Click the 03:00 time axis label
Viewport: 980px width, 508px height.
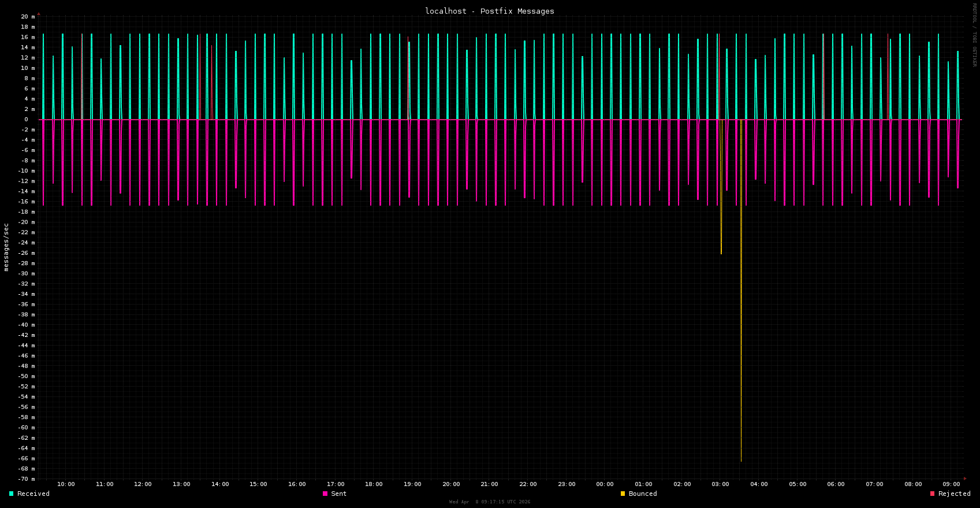pyautogui.click(x=720, y=484)
